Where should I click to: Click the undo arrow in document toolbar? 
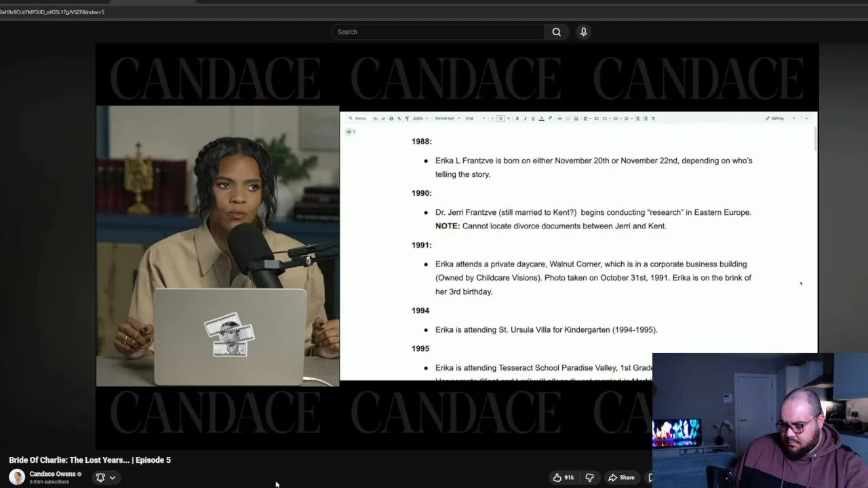[x=375, y=119]
